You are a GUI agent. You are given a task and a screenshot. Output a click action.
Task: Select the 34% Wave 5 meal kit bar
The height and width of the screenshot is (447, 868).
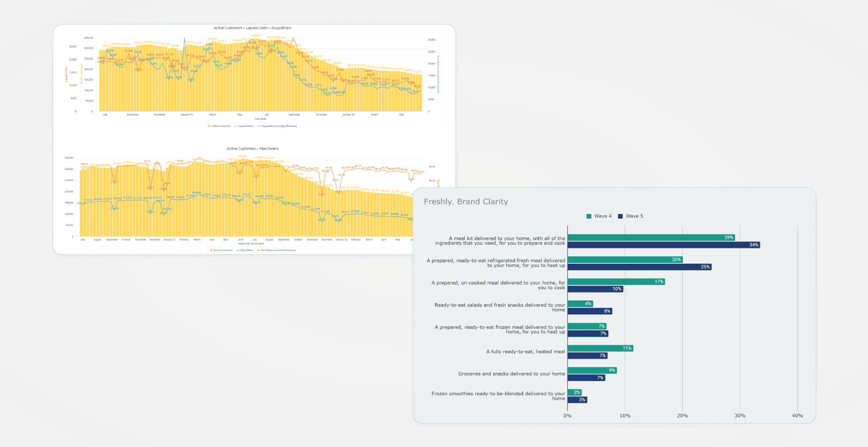click(663, 245)
